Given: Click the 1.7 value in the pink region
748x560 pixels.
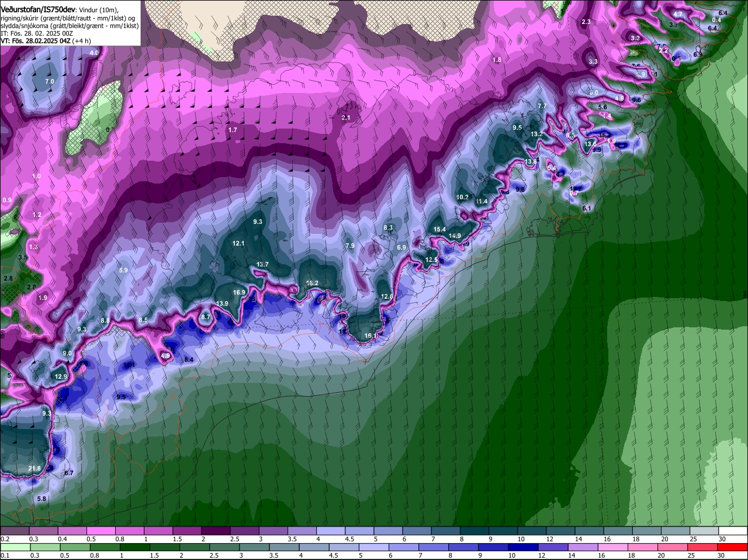Looking at the screenshot, I should pos(233,130).
